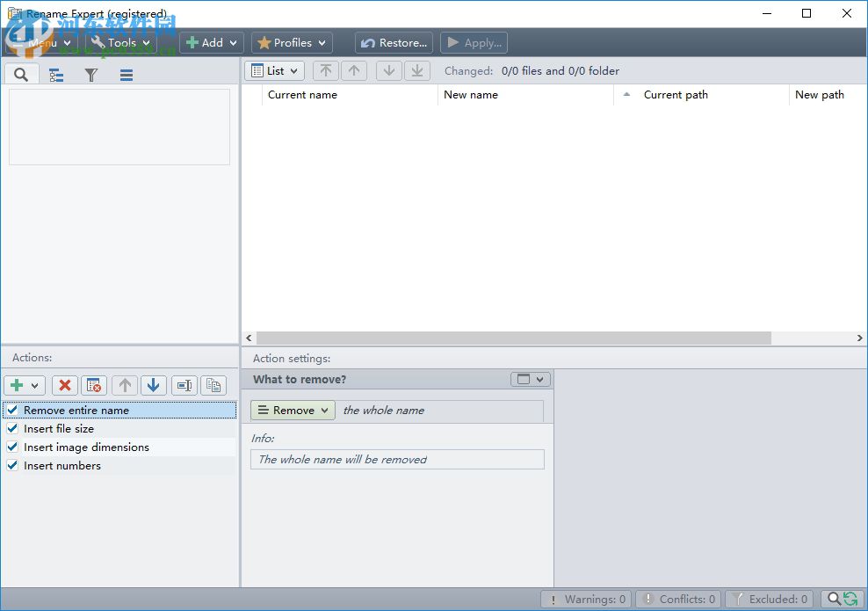
Task: Open the Tools menu
Action: [x=120, y=43]
